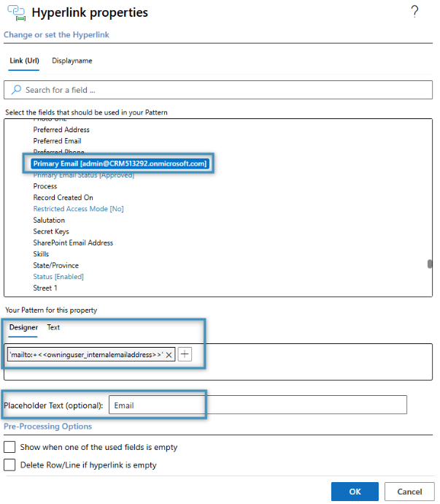Pick the Restricted Access Mode field
440x504 pixels.
[x=78, y=209]
